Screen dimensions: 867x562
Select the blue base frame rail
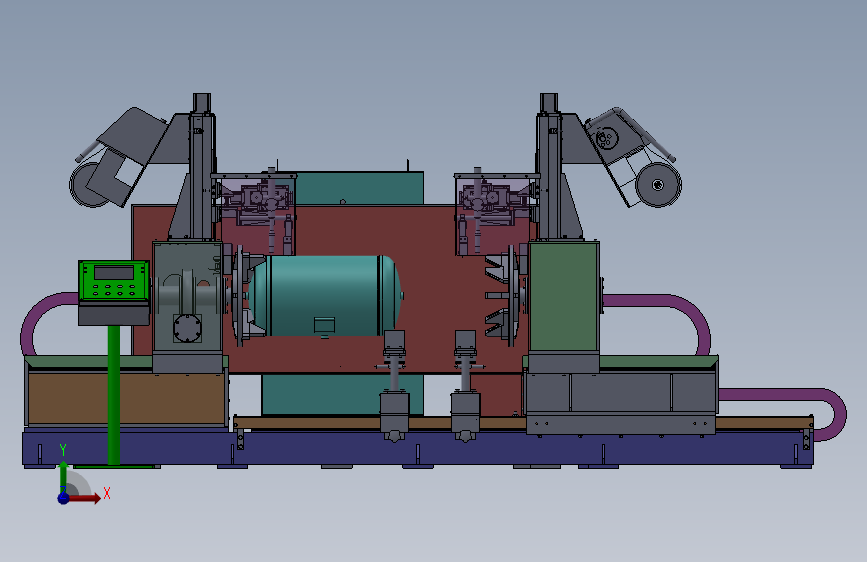(417, 449)
